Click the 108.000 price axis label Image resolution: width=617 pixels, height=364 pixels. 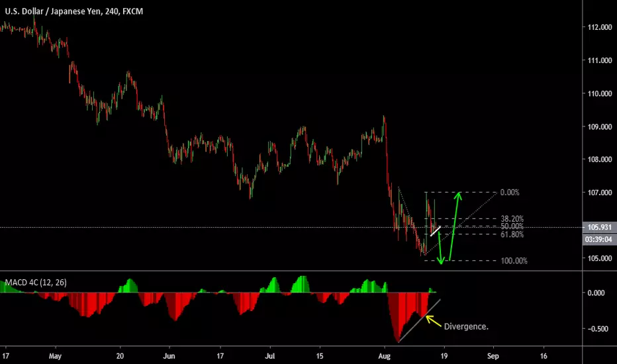coord(599,159)
